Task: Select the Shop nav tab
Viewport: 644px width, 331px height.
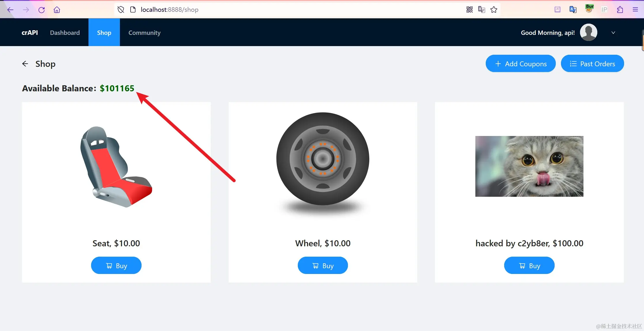Action: click(x=104, y=33)
